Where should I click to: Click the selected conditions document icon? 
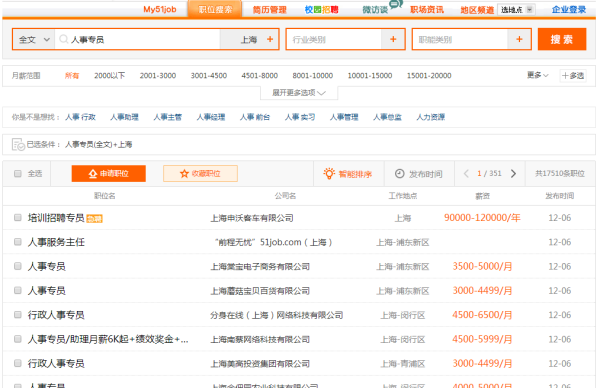[x=18, y=145]
